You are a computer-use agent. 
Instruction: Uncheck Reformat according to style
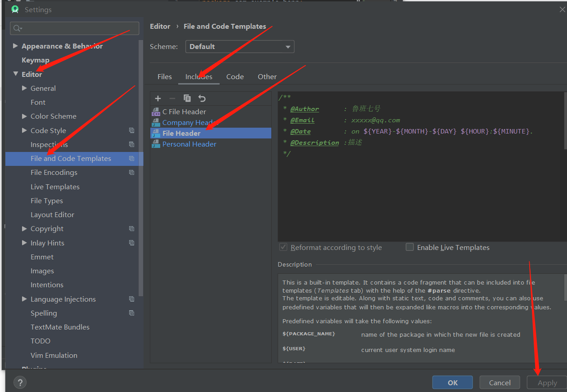[x=283, y=247]
